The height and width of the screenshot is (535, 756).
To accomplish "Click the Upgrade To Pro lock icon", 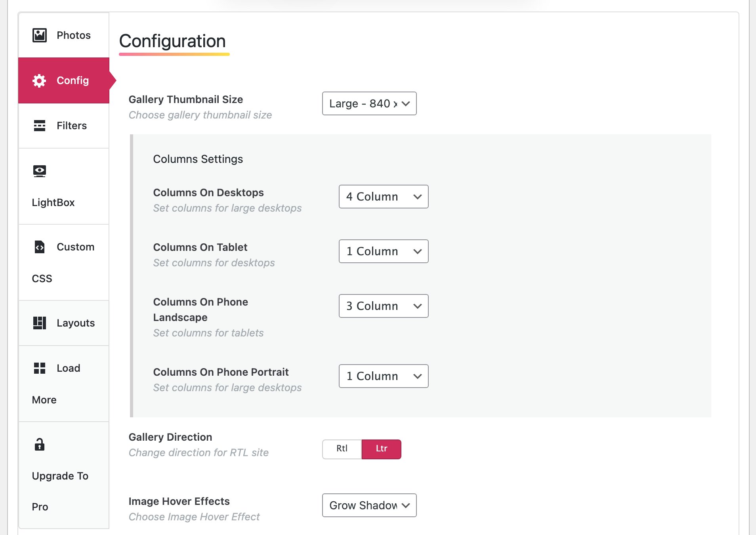I will pos(40,445).
